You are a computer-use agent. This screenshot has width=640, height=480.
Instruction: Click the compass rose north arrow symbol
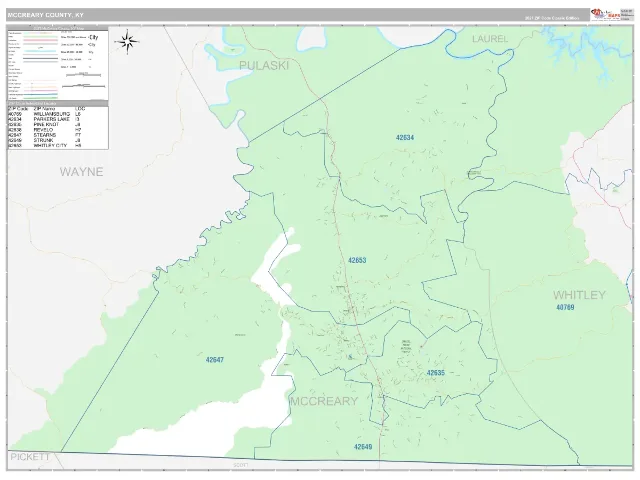click(127, 42)
